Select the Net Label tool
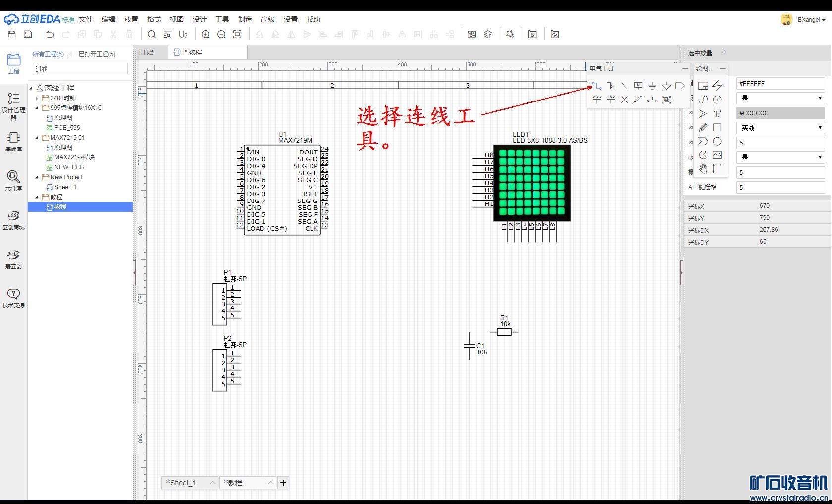The image size is (832, 504). (x=638, y=86)
